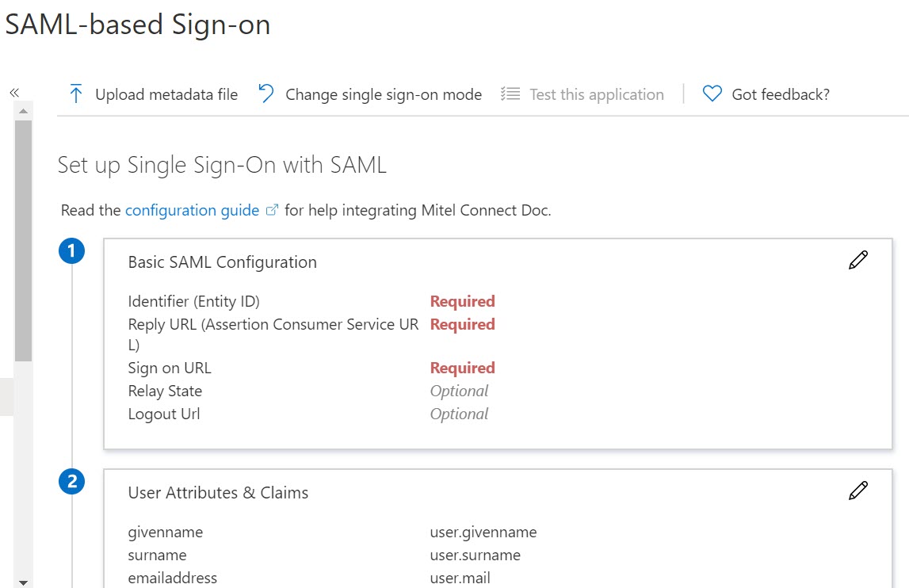This screenshot has width=909, height=588.
Task: Click the SAML-based Sign-on page title
Action: [138, 25]
